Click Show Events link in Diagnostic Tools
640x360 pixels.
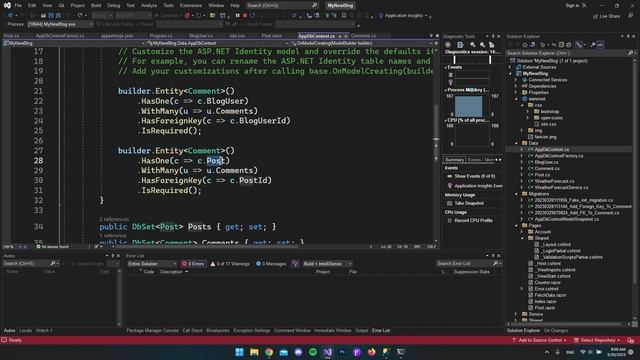coord(475,176)
